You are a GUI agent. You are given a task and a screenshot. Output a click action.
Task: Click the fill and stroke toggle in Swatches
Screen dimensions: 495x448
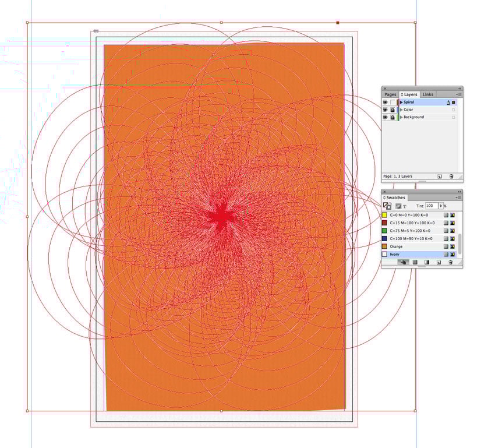pyautogui.click(x=387, y=206)
